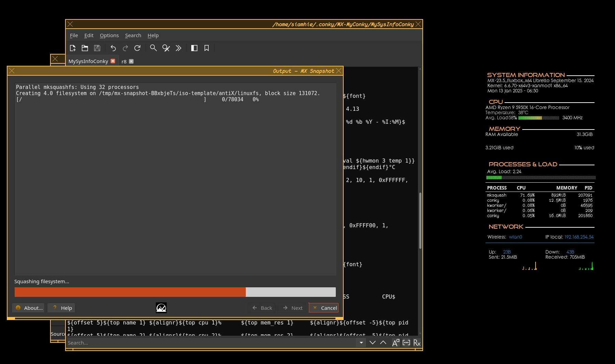Find next match with down arrow
Image resolution: width=615 pixels, height=364 pixels.
coord(373,343)
